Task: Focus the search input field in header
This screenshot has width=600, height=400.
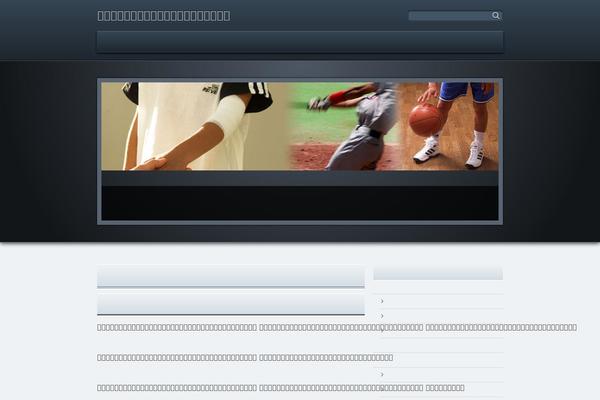Action: [x=450, y=16]
